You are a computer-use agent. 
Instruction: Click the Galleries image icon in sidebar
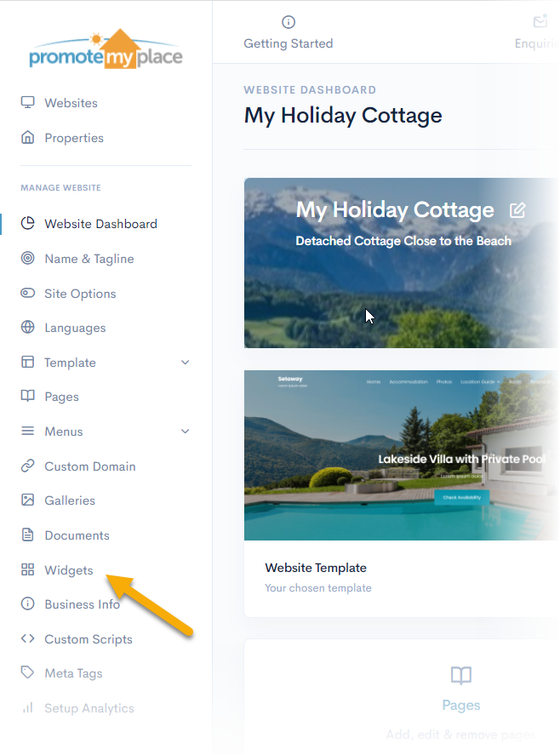coord(28,500)
